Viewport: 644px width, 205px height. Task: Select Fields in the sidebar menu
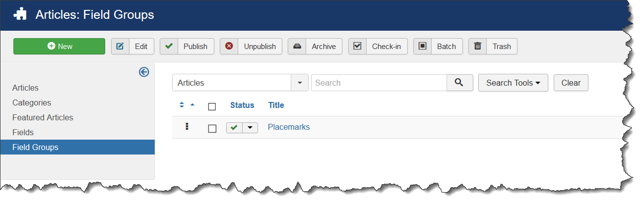[x=23, y=132]
